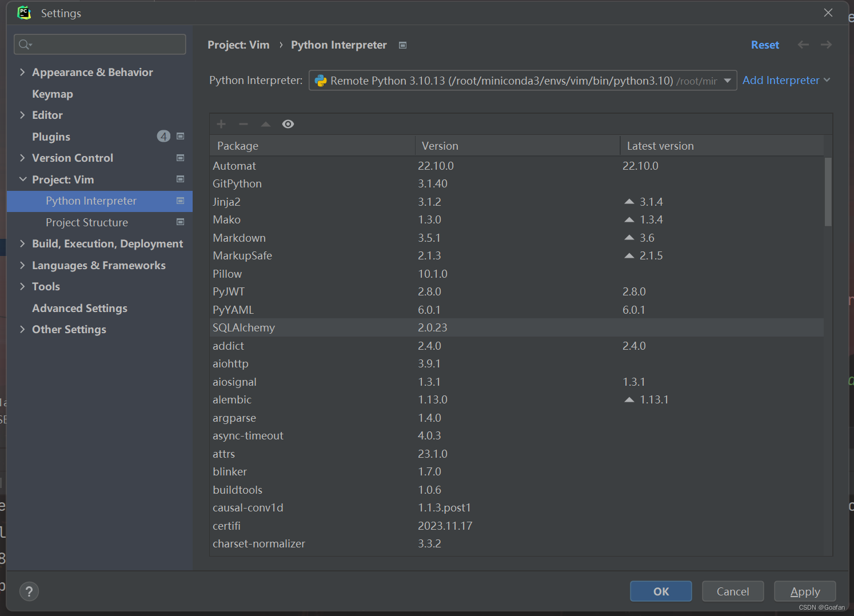Image resolution: width=854 pixels, height=616 pixels.
Task: Click the settings marker beside Plugins
Action: tap(179, 136)
